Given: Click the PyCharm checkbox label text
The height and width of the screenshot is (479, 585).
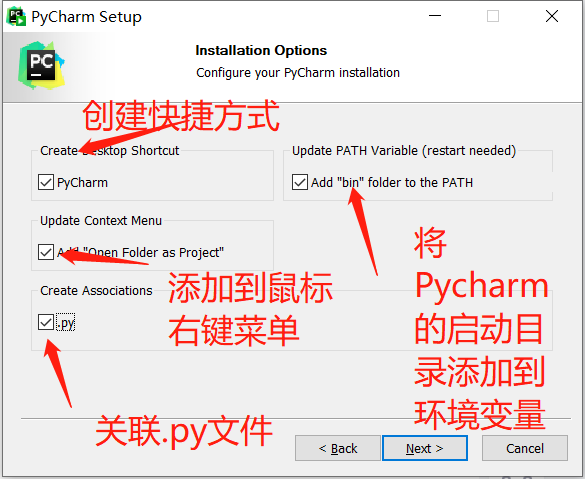Looking at the screenshot, I should pos(82,183).
